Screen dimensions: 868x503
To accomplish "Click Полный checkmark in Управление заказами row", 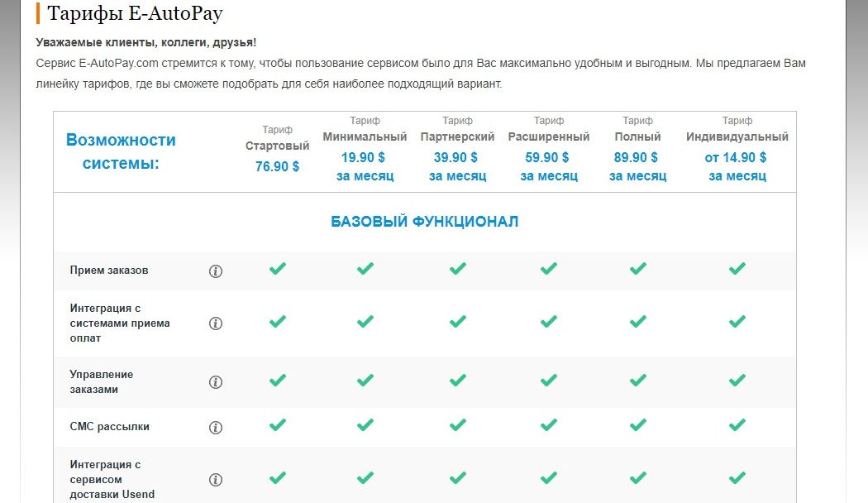I will (x=637, y=381).
